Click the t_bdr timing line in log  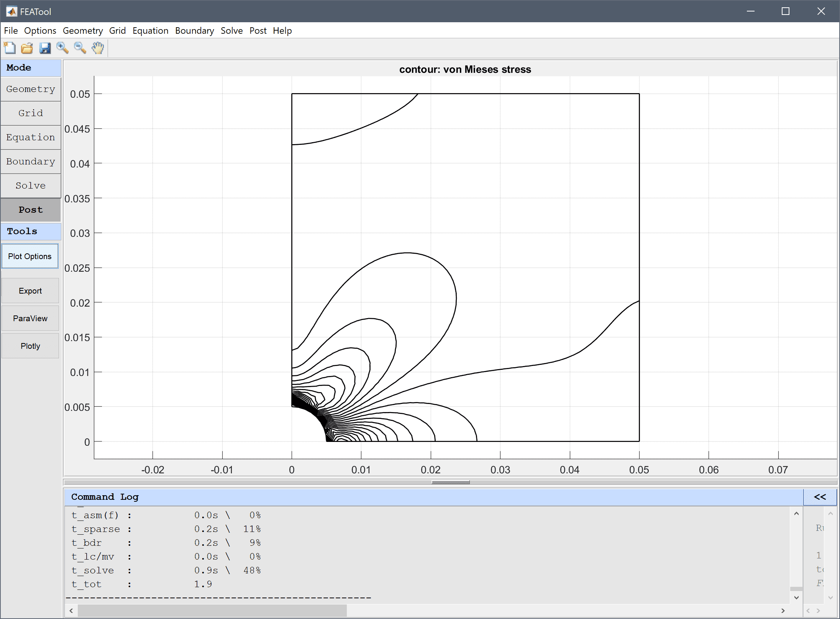(166, 543)
